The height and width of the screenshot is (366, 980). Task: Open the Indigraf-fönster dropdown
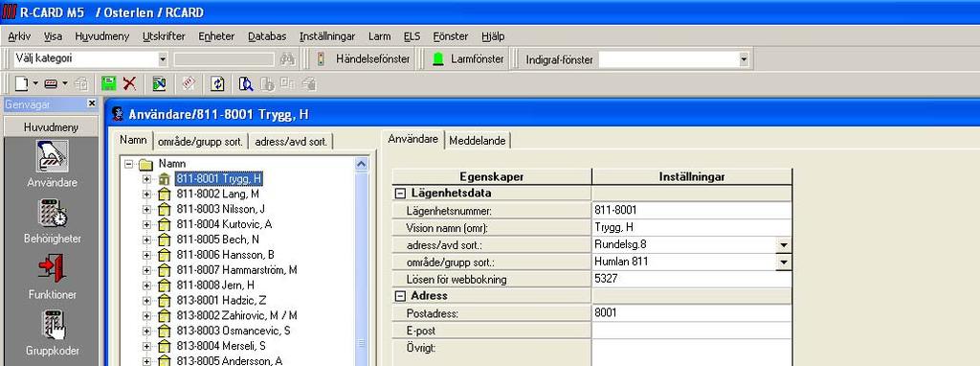coord(744,59)
